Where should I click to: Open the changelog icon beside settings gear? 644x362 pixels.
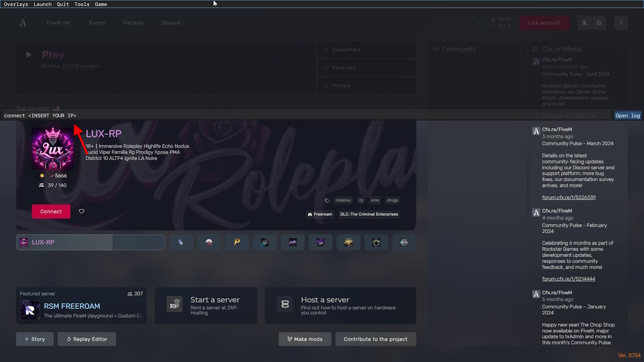pos(584,23)
